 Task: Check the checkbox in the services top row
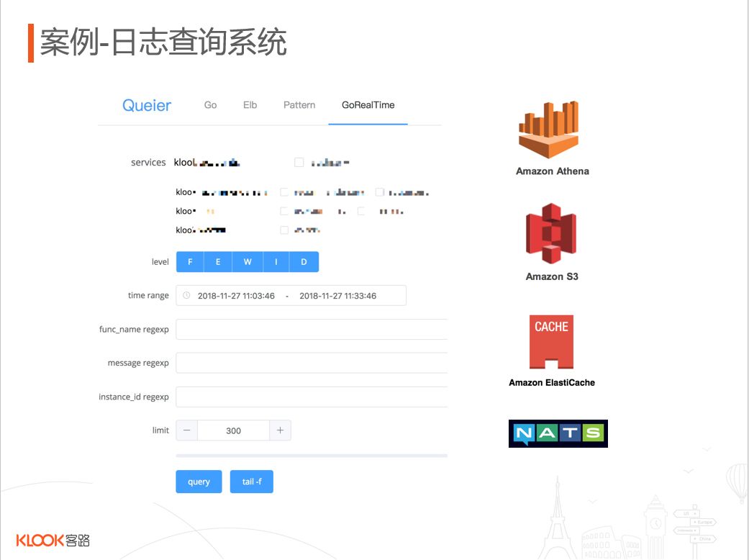299,163
